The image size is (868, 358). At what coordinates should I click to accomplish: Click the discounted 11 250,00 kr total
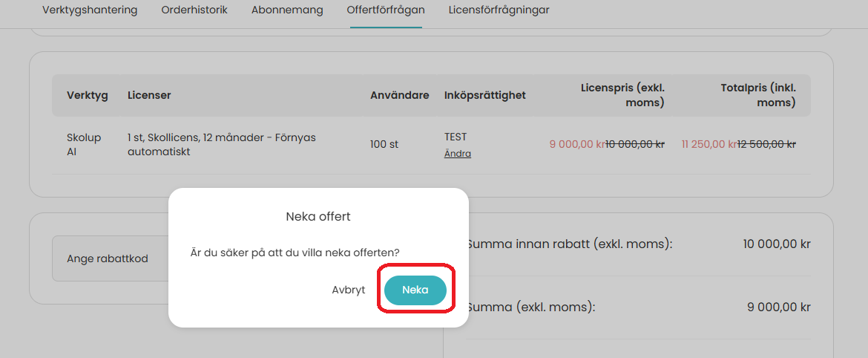(709, 144)
